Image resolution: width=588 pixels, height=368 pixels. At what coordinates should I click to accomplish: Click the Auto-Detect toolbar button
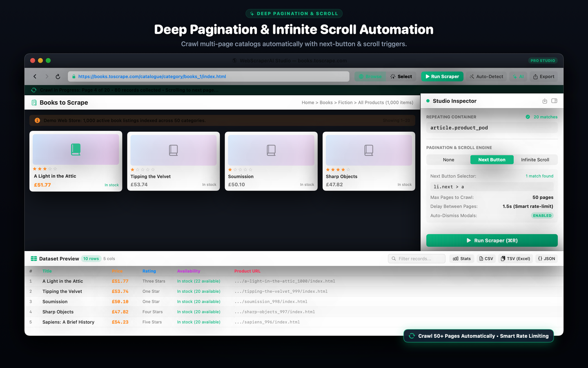click(x=486, y=76)
